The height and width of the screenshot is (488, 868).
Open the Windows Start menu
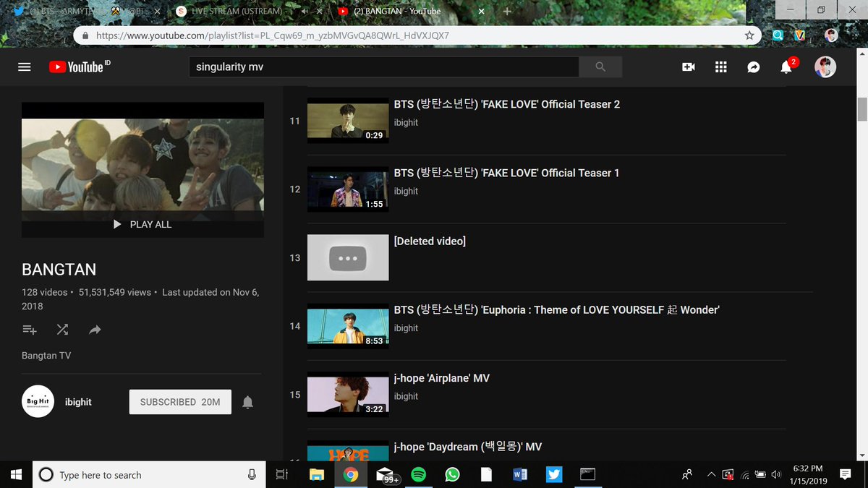pos(17,474)
